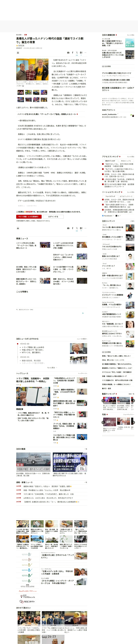This screenshot has width=138, height=644.
Task: Click the photo enlarge icon under main photo caption
Action: [23, 86]
